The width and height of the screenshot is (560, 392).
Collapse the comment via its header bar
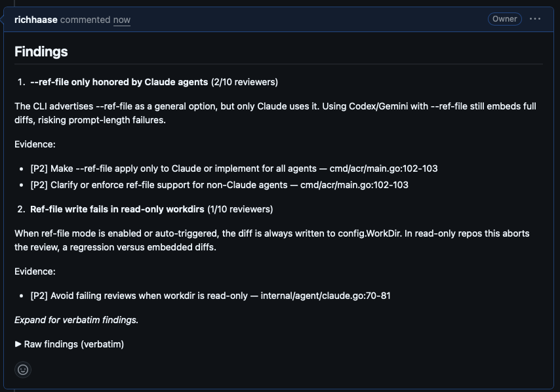click(x=295, y=19)
